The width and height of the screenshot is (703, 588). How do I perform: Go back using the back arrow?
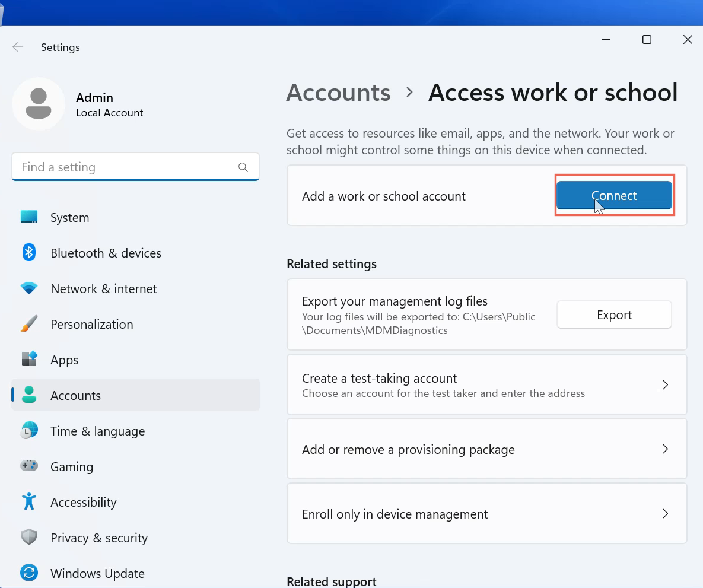18,47
